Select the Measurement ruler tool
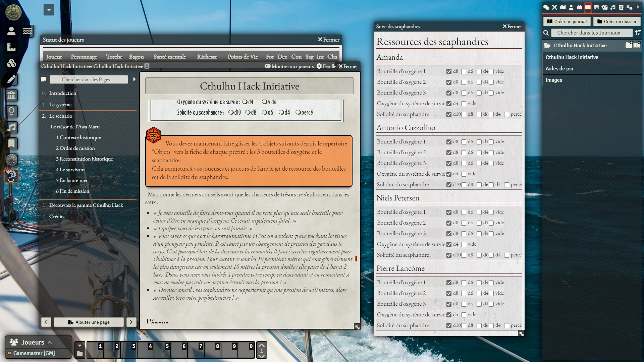This screenshot has height=362, width=644. 11,47
